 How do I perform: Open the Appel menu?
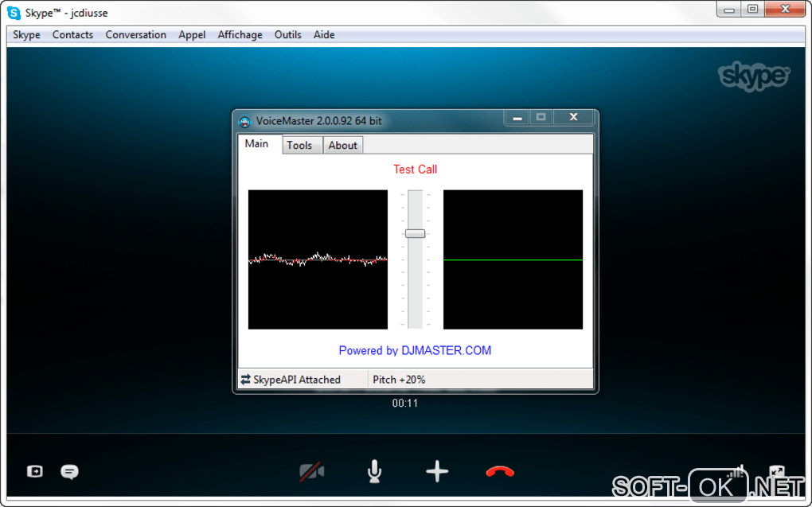coord(192,35)
